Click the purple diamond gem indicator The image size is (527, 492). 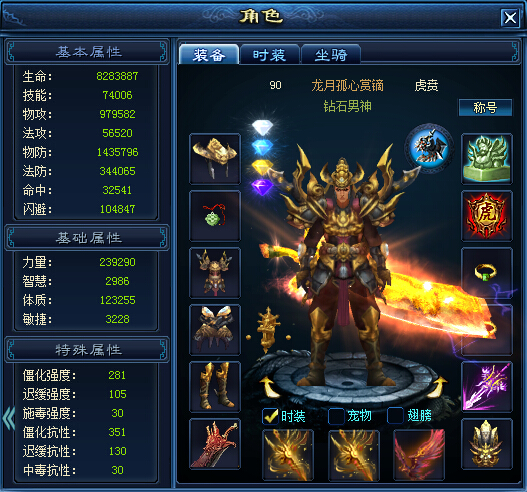[x=262, y=187]
